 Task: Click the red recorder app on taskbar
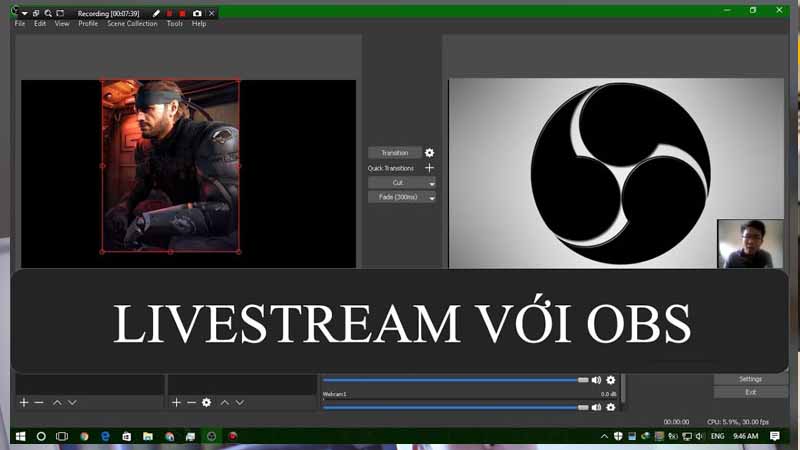coord(233,436)
